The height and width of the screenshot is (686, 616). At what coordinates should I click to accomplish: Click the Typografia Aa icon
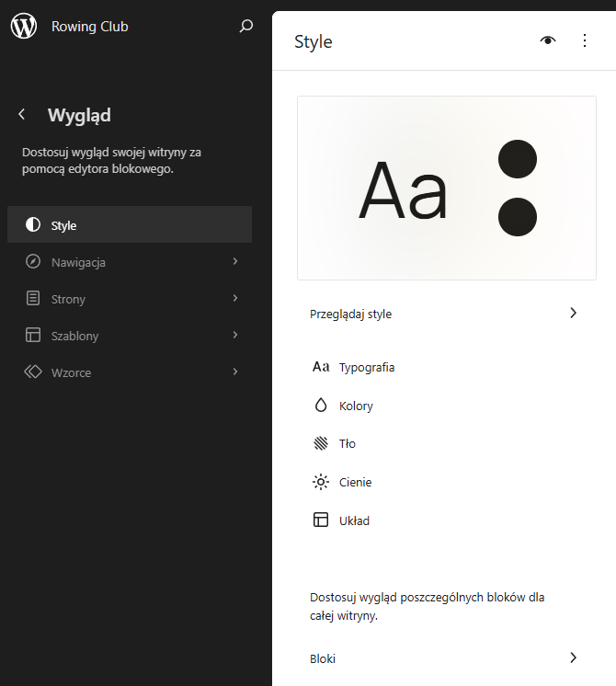[321, 367]
